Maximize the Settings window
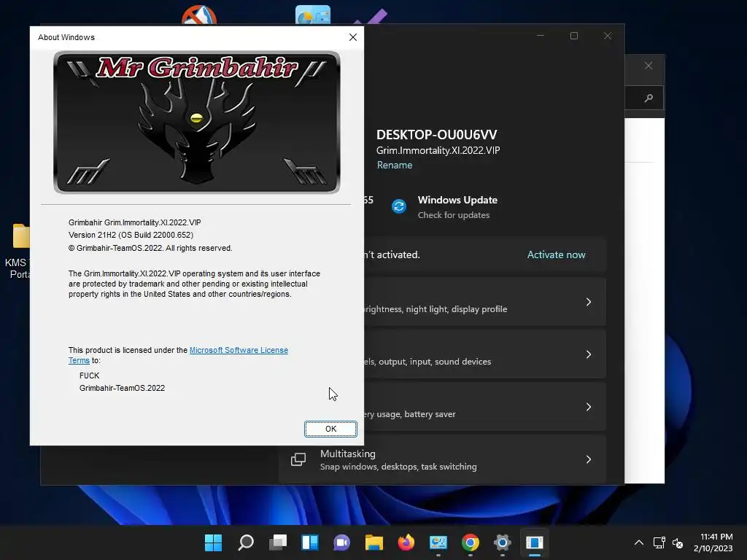This screenshot has height=560, width=747. point(574,36)
